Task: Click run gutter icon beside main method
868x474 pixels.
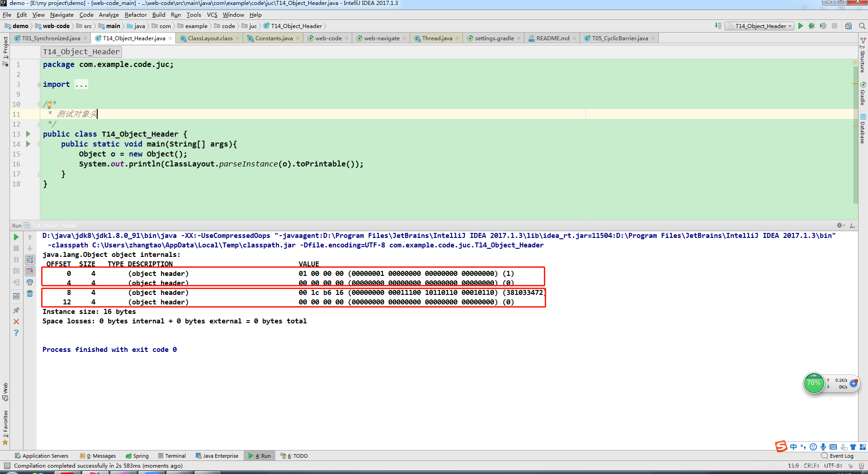Action: (x=28, y=144)
